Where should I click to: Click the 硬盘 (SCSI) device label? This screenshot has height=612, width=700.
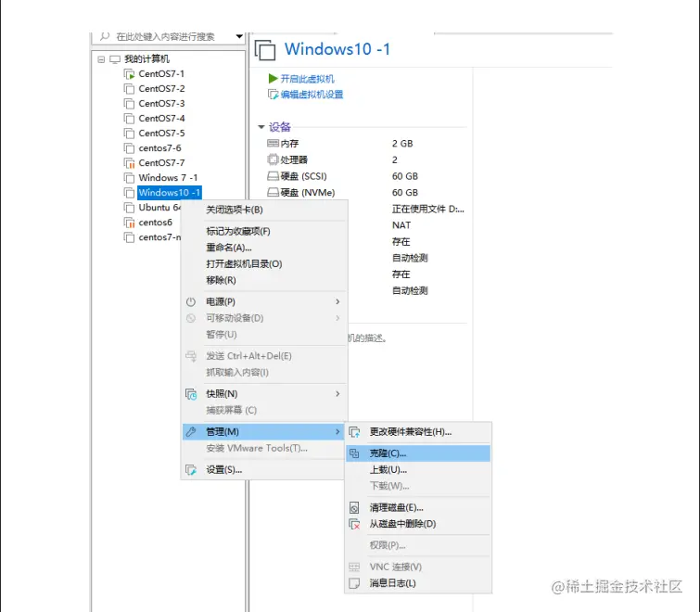(x=303, y=176)
